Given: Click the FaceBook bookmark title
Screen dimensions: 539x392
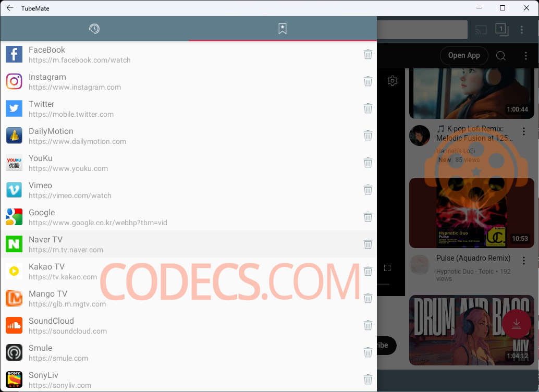Looking at the screenshot, I should coord(47,50).
